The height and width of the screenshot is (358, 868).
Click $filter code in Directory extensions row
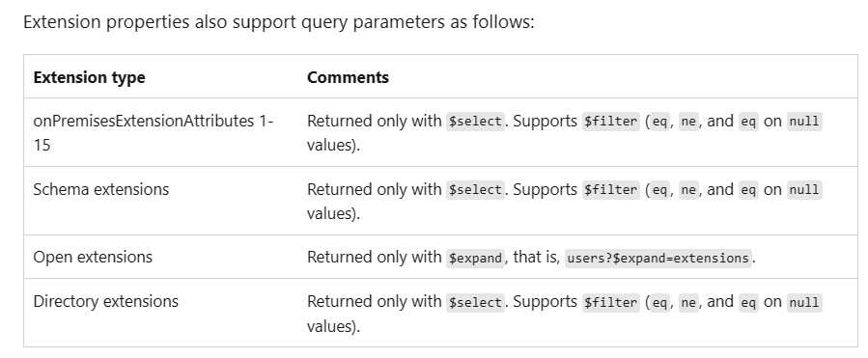pos(610,302)
